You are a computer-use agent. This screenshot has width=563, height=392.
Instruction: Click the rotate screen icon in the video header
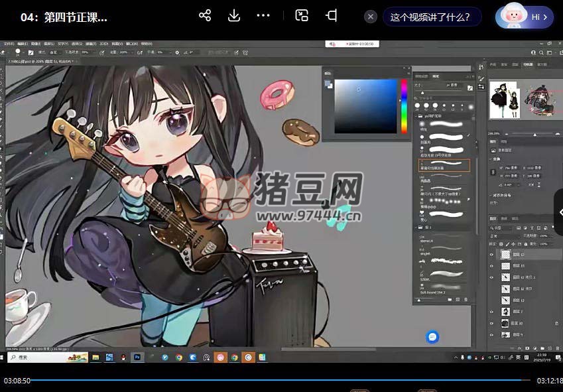[x=332, y=16]
